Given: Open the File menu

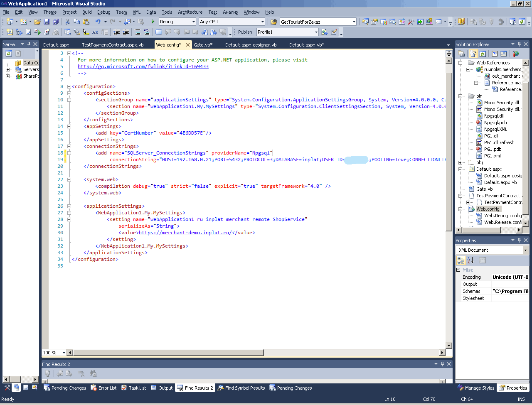Looking at the screenshot, I should coord(6,12).
